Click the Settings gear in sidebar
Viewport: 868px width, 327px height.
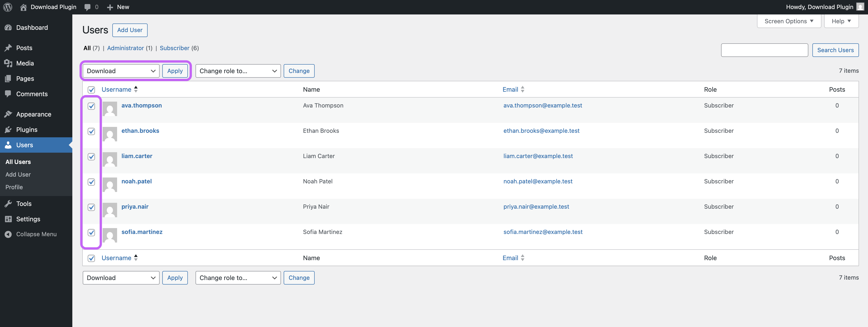(x=8, y=219)
